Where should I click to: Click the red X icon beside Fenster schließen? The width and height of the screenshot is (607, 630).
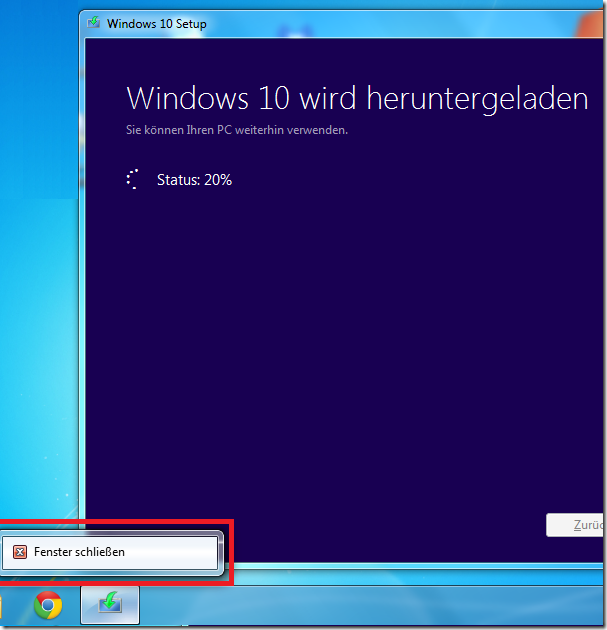(x=20, y=552)
